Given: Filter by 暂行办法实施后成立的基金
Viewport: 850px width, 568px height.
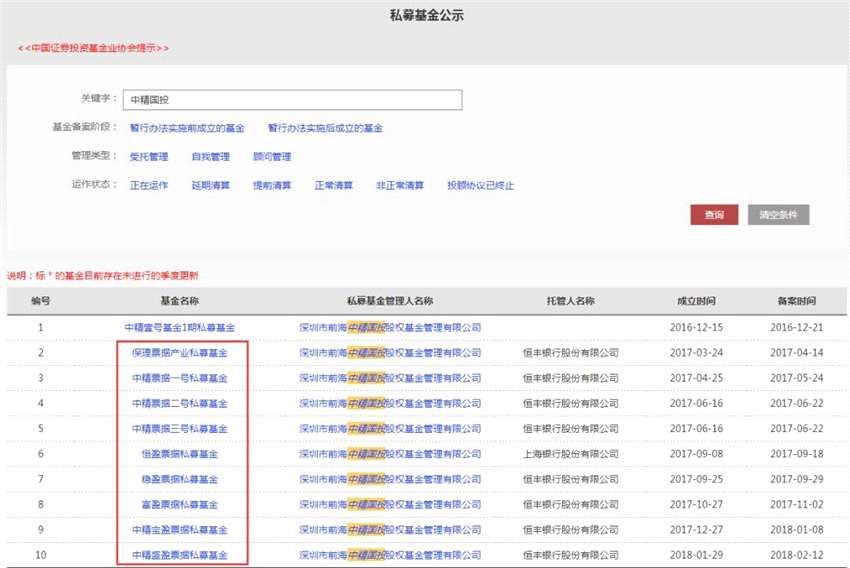Looking at the screenshot, I should point(325,129).
